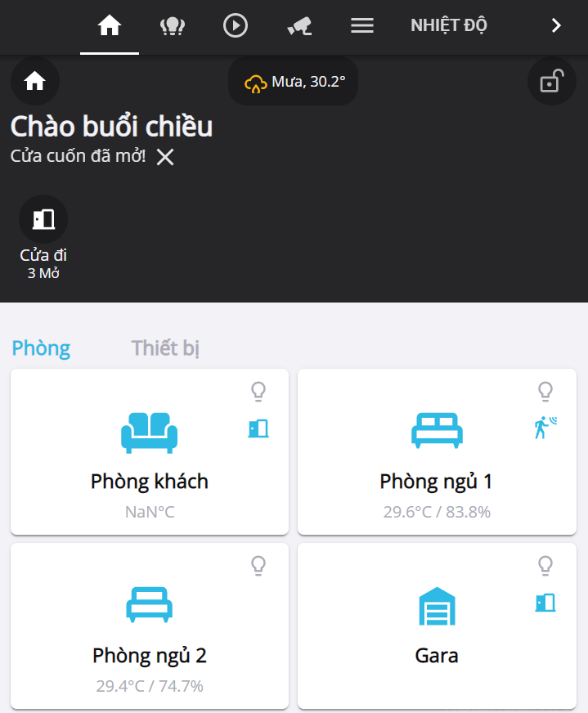Click the round home chip below the tab bar
Screen dimensions: 588x713
click(34, 81)
